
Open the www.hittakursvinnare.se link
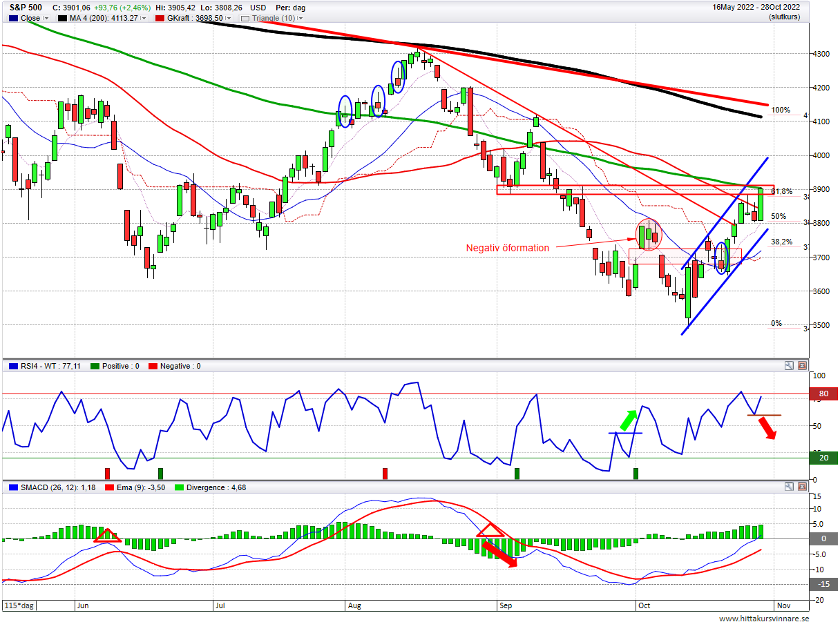[x=764, y=619]
